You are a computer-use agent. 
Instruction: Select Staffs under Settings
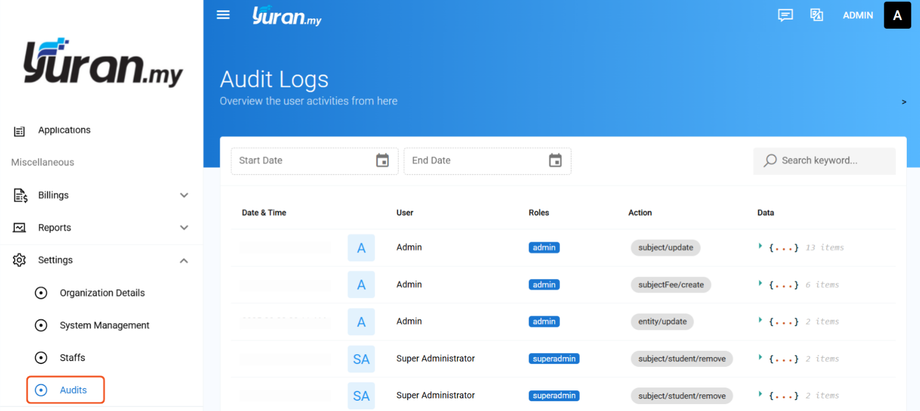pyautogui.click(x=72, y=357)
